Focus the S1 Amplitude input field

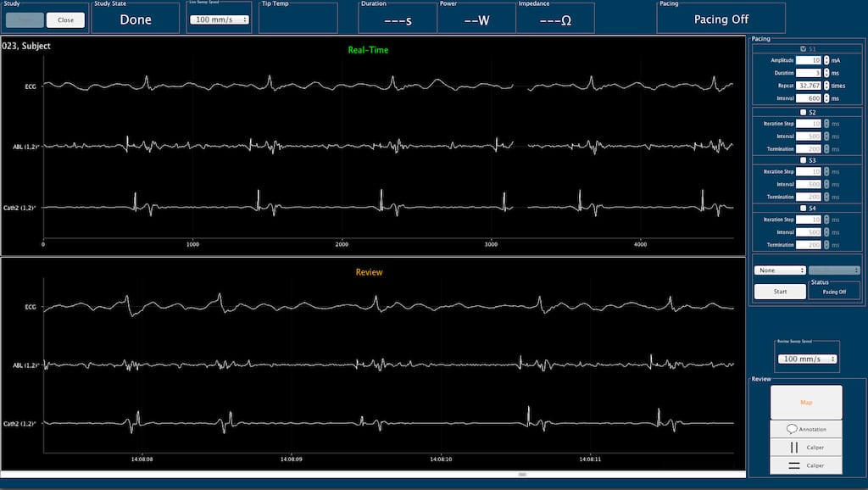[x=809, y=60]
